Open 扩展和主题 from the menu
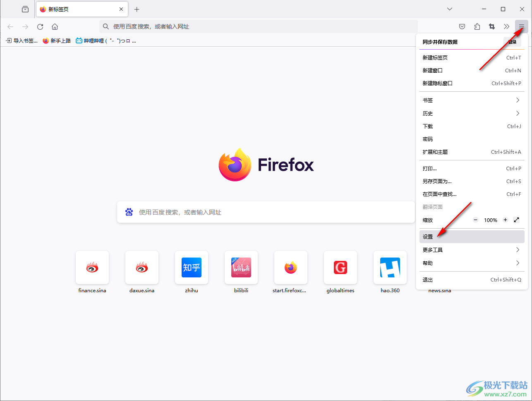The height and width of the screenshot is (401, 532). point(472,152)
